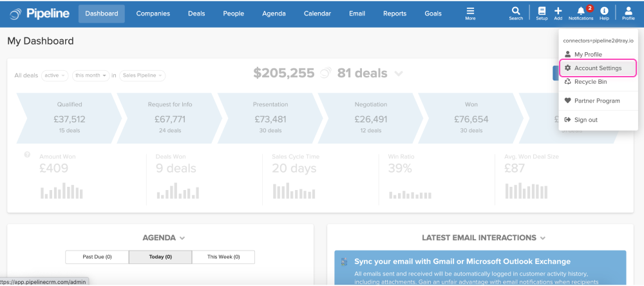The image size is (644, 286).
Task: Expand the this month period dropdown
Action: coord(90,75)
